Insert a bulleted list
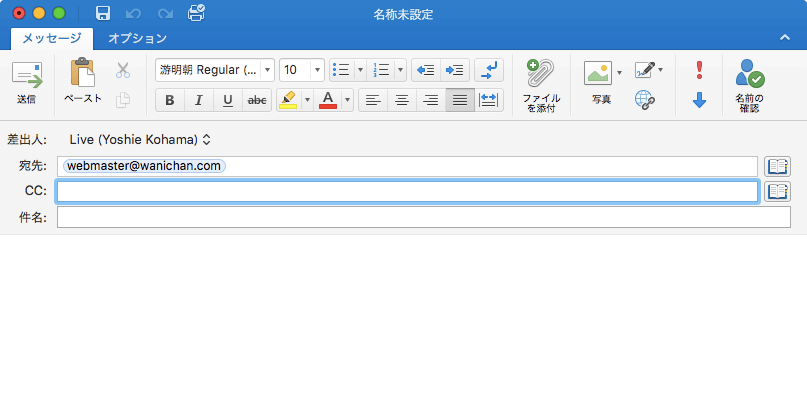The height and width of the screenshot is (400, 807). tap(342, 70)
